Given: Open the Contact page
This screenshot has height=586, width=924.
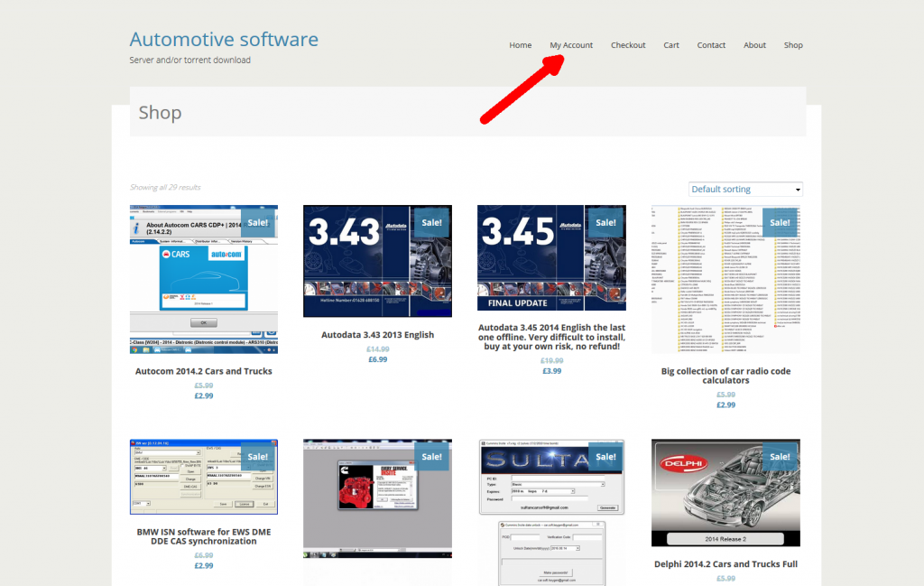Looking at the screenshot, I should pyautogui.click(x=711, y=44).
